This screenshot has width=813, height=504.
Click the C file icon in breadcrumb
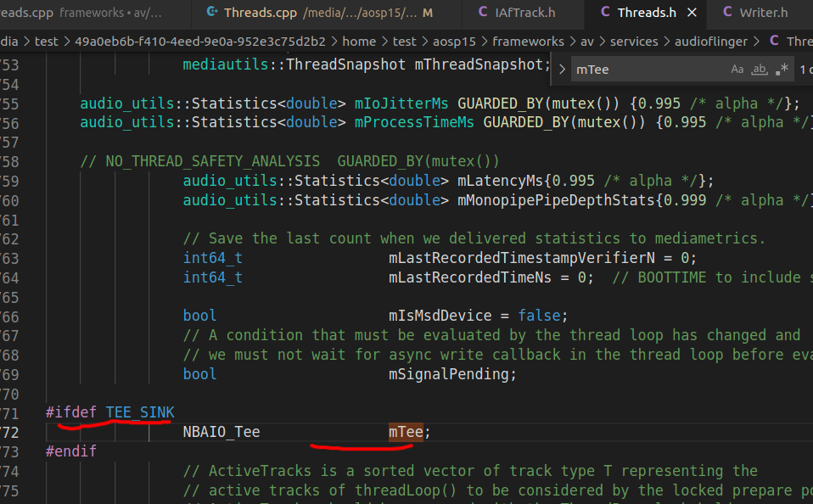tap(774, 41)
